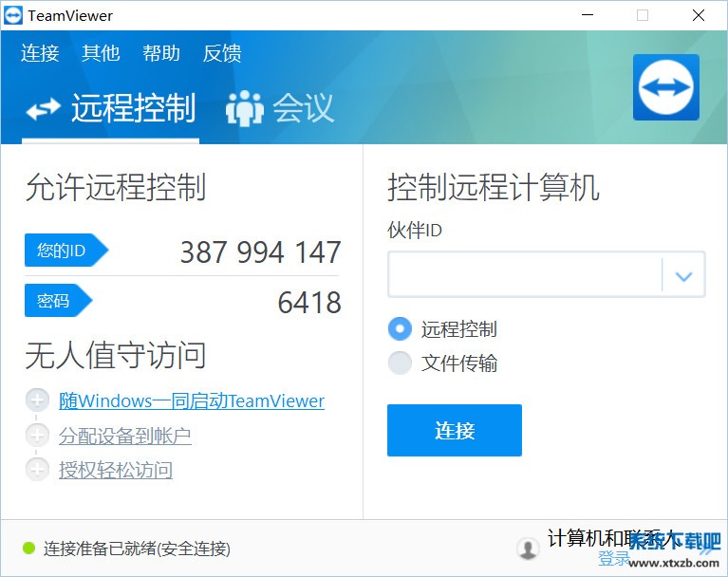Click inside the 伙伴ID input field
Image resolution: width=728 pixels, height=577 pixels.
pyautogui.click(x=524, y=276)
